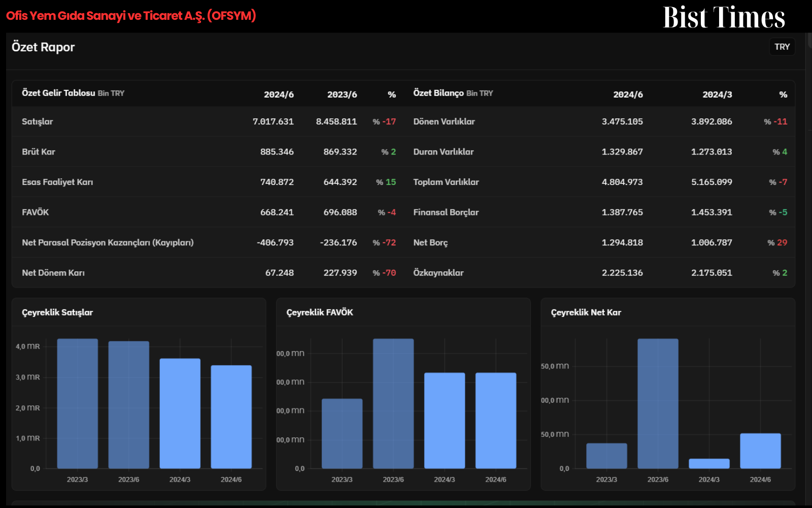Click the Özet Bilanço header
Viewport: 812px width, 508px height.
click(x=453, y=93)
